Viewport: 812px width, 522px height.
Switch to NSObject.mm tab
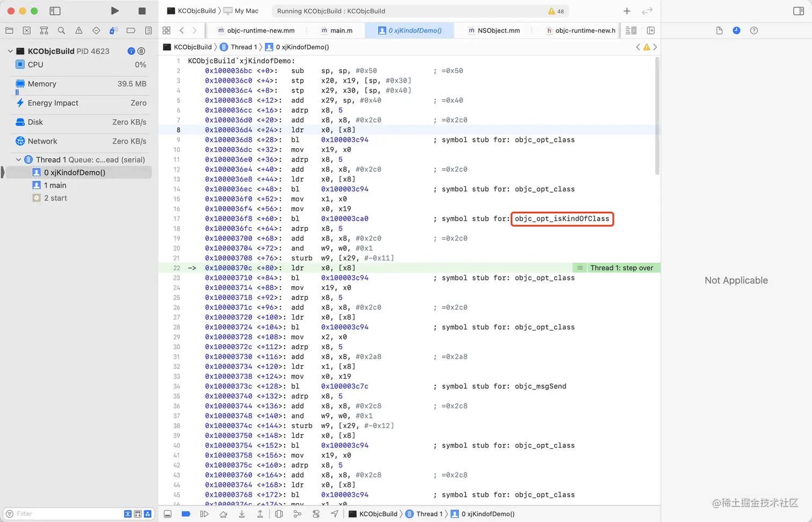494,31
